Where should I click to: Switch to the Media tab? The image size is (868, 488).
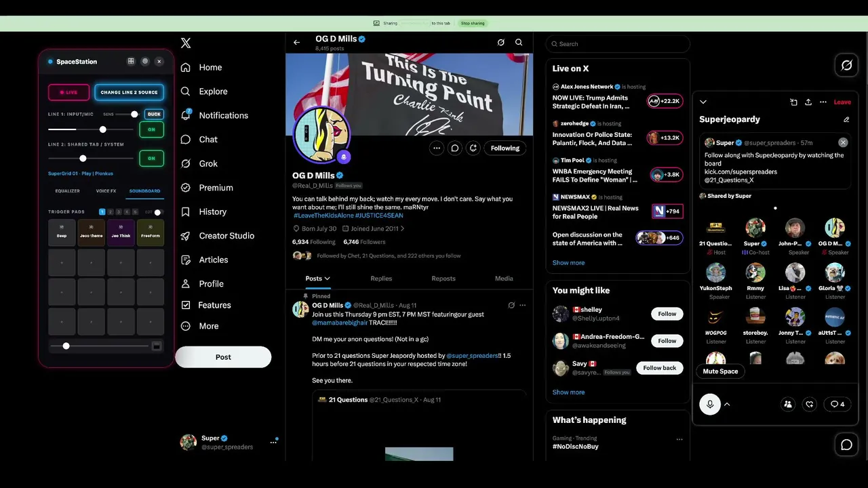tap(504, 279)
